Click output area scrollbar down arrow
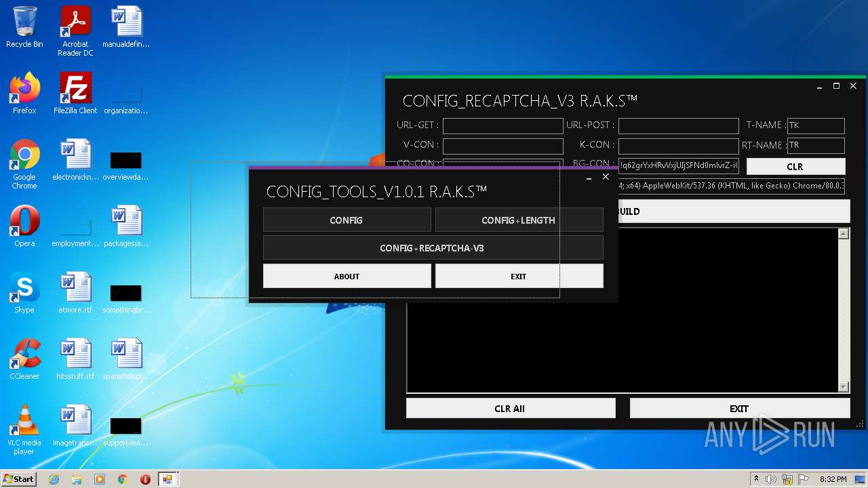 [844, 387]
